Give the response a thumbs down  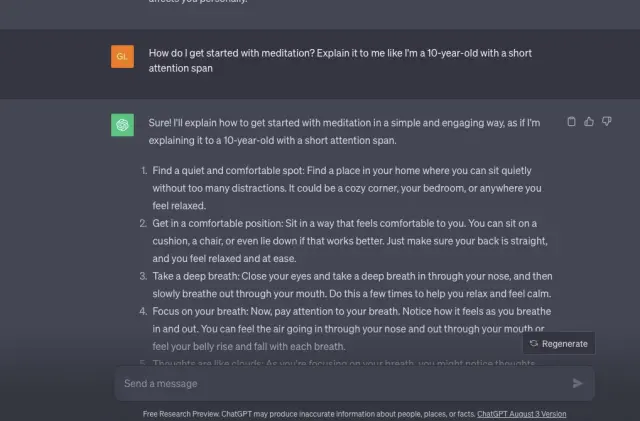coord(606,122)
